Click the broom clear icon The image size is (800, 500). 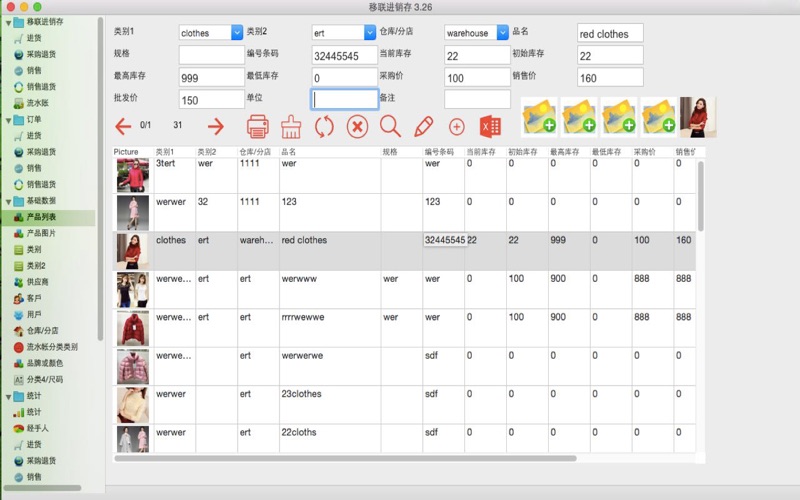[291, 126]
